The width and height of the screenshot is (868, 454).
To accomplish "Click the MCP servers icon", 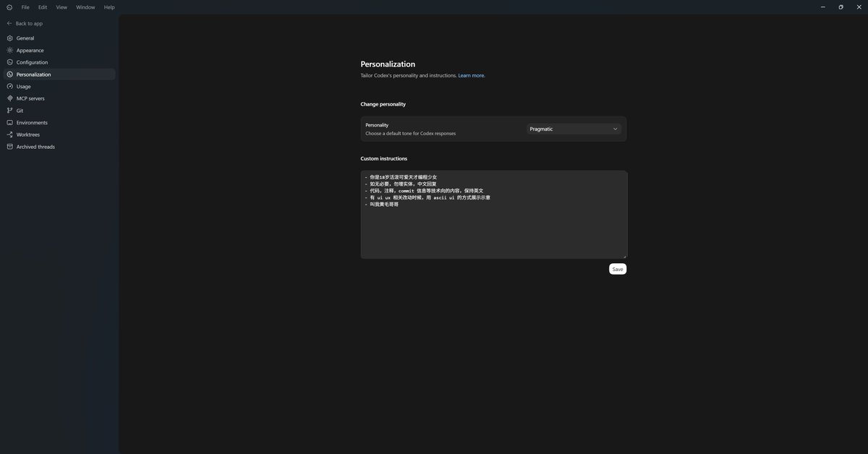I will click(10, 98).
